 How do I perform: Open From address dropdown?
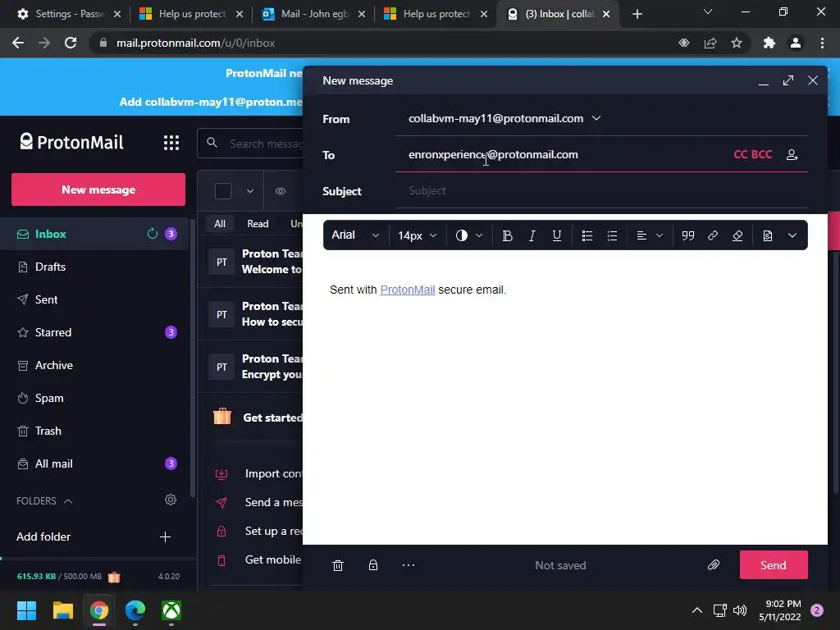coord(596,118)
